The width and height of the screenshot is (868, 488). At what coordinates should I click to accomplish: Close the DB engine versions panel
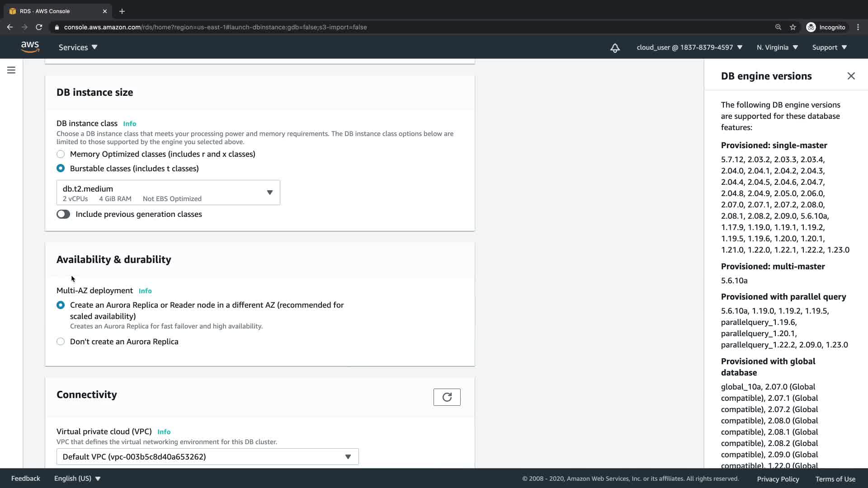point(851,76)
